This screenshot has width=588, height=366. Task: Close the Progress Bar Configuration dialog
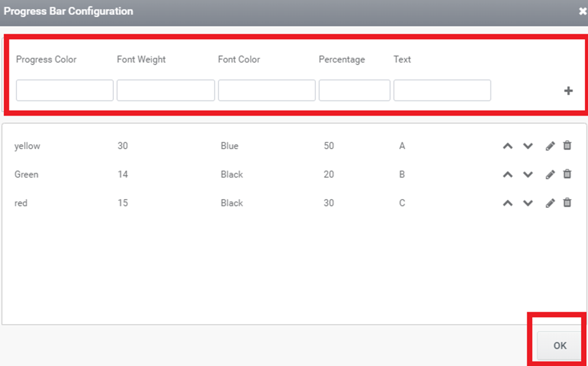[583, 11]
